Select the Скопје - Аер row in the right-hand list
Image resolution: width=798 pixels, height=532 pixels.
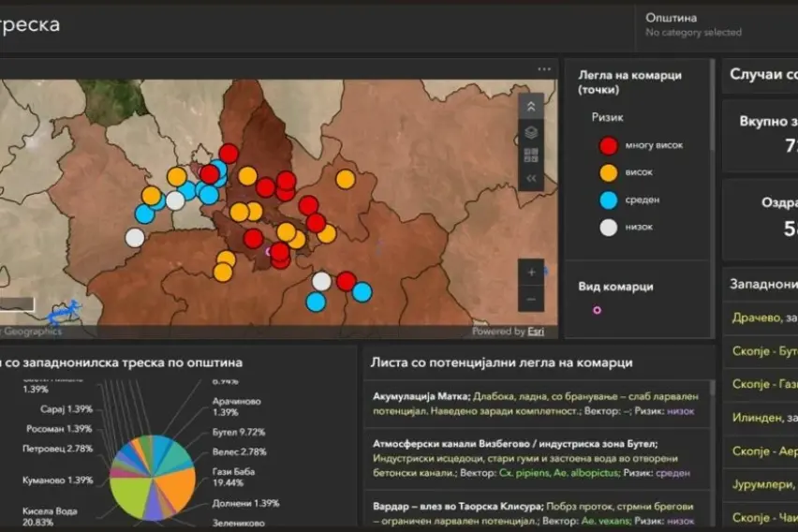(x=761, y=451)
